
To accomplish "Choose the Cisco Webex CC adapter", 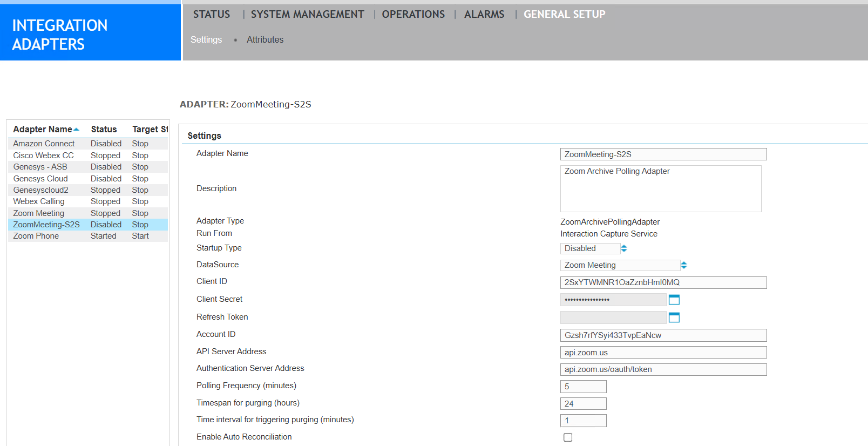I will 43,156.
